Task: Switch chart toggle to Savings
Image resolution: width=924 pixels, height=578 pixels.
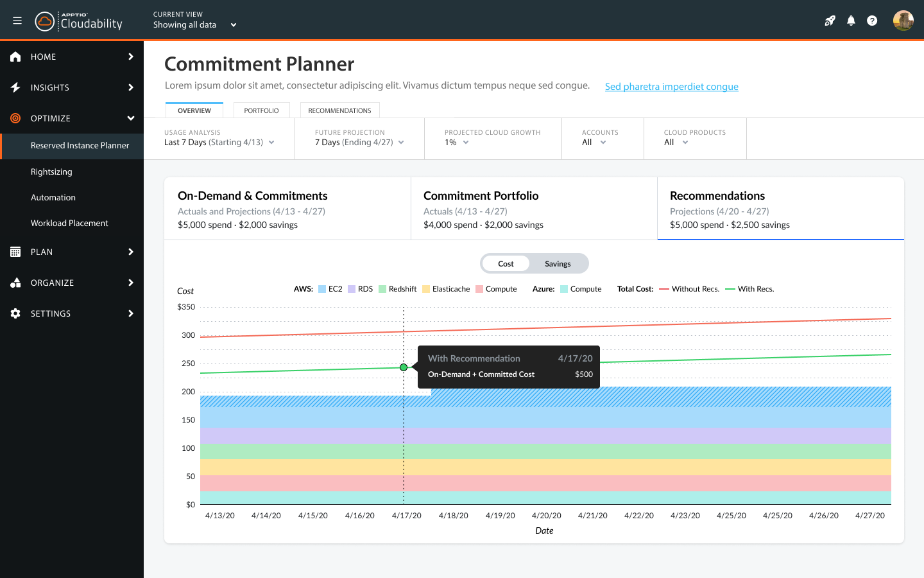Action: pyautogui.click(x=557, y=263)
